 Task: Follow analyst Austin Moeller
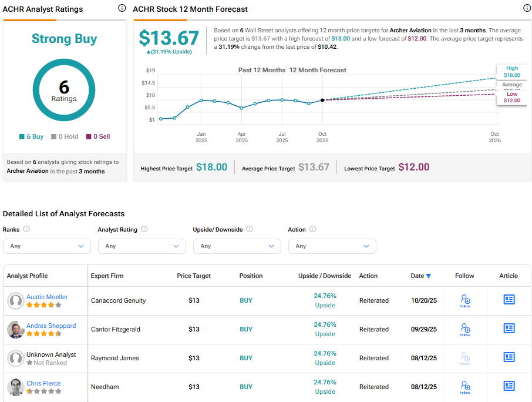click(x=465, y=300)
